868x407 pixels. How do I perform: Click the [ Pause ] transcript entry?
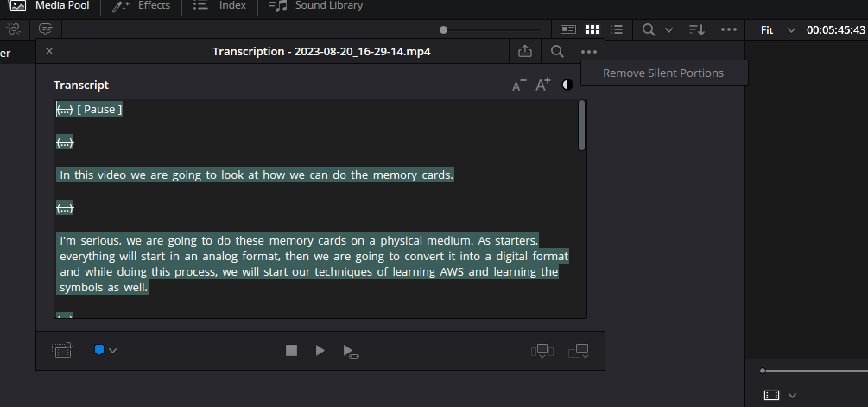pos(99,110)
